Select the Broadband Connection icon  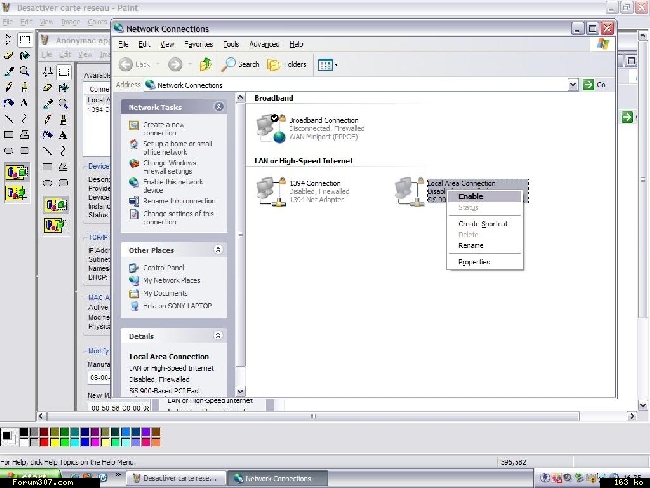tap(268, 125)
